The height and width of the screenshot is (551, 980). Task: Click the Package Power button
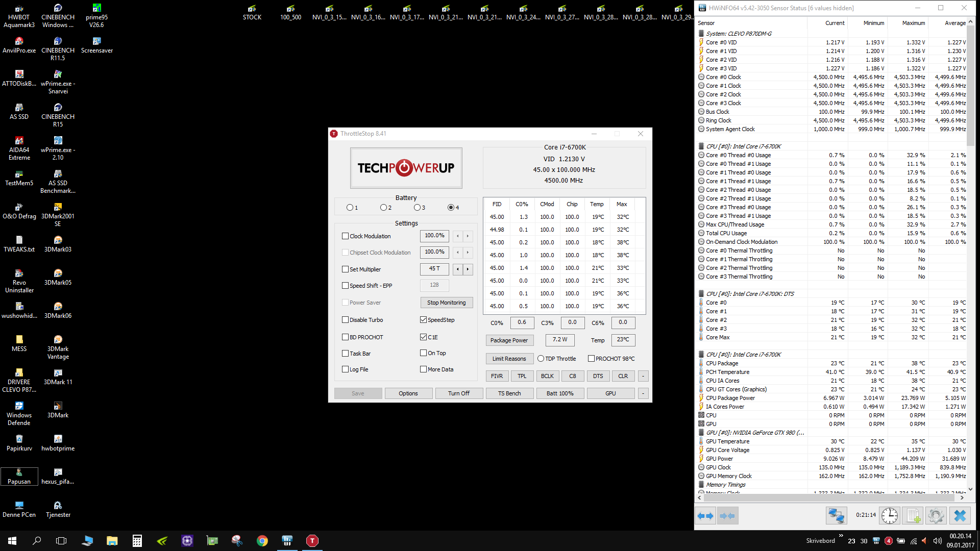(509, 340)
